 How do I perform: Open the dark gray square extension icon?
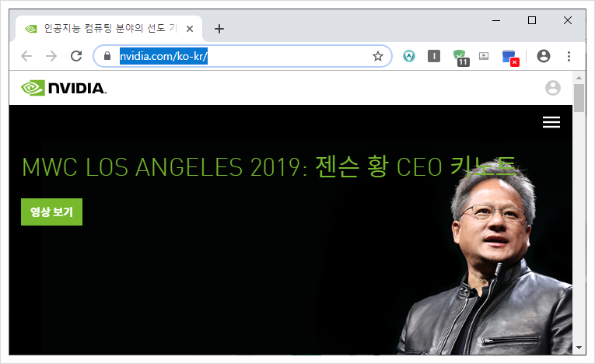434,56
